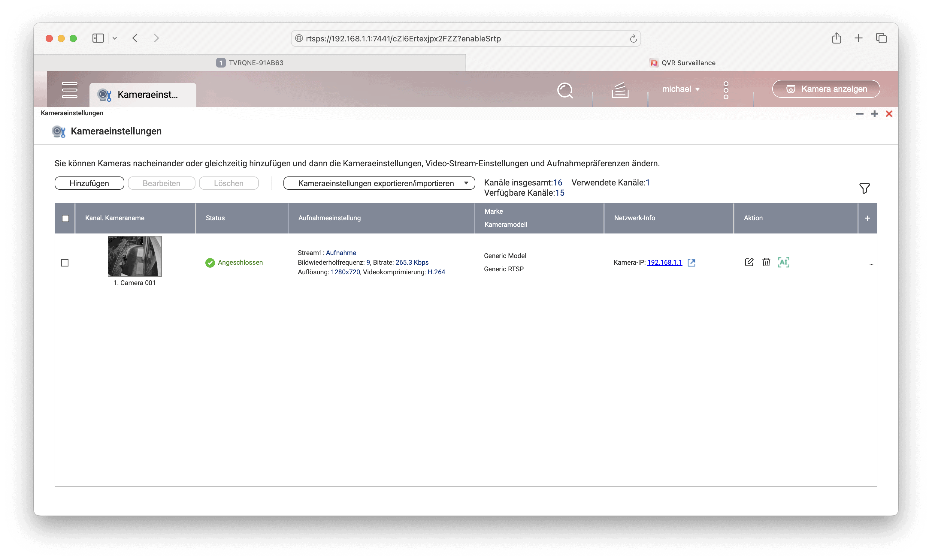Viewport: 932px width, 560px height.
Task: Click the edit camera pencil icon
Action: 749,262
